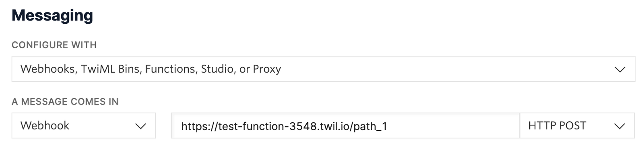Click the 'Webhook' text in handler selector
Screen dimensions: 644x150
(45, 125)
